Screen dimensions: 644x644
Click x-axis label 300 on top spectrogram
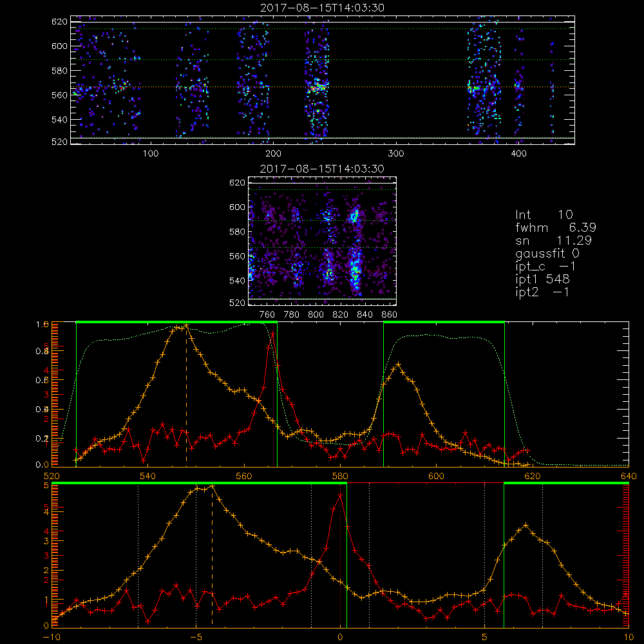click(396, 154)
